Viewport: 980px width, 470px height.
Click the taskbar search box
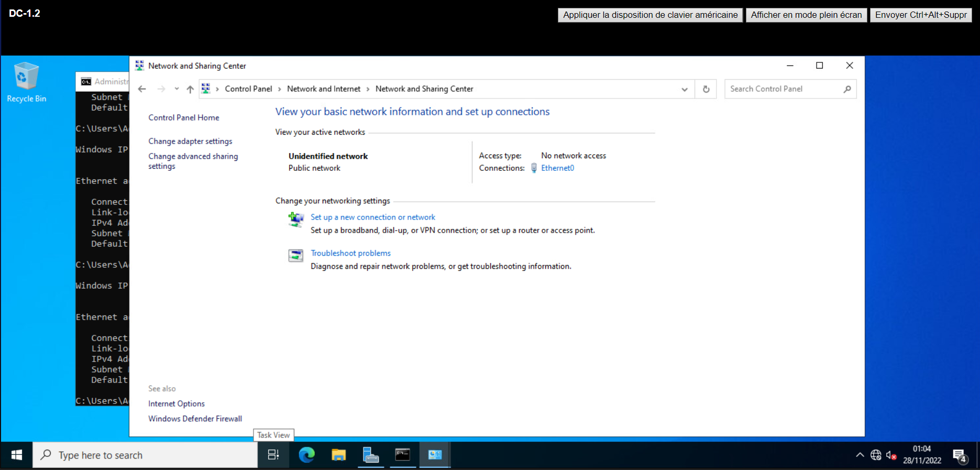click(x=145, y=455)
